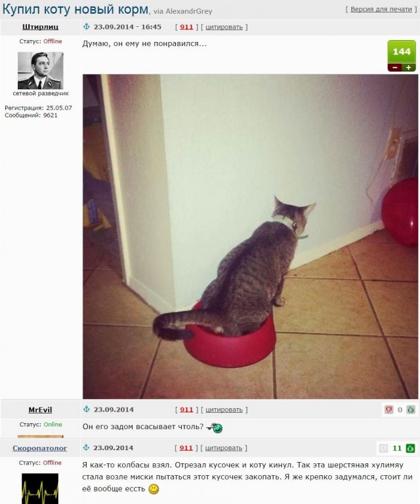Click the 911 report link in Штирлиц's post

(186, 27)
